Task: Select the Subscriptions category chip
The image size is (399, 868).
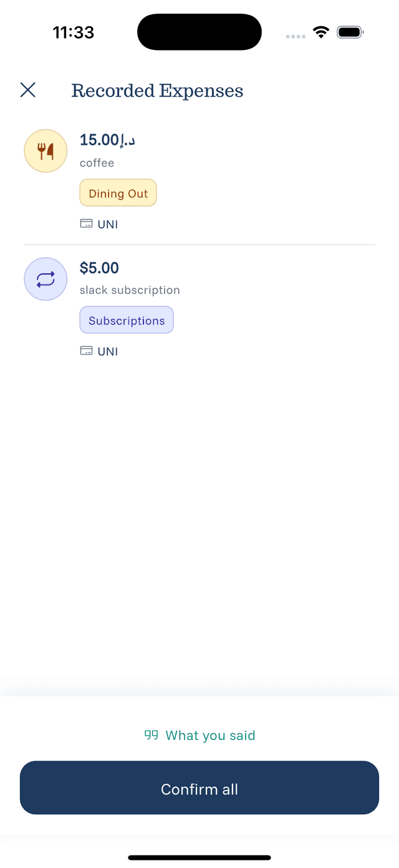Action: tap(127, 319)
